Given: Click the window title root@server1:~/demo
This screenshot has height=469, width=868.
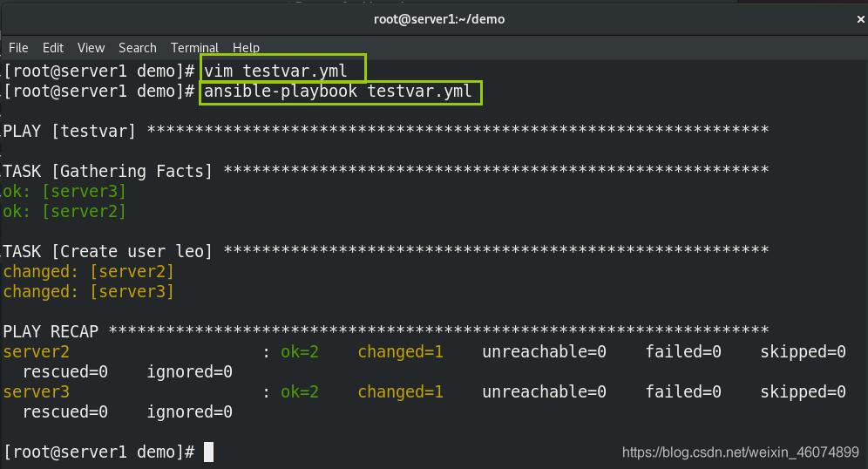Looking at the screenshot, I should click(x=439, y=19).
